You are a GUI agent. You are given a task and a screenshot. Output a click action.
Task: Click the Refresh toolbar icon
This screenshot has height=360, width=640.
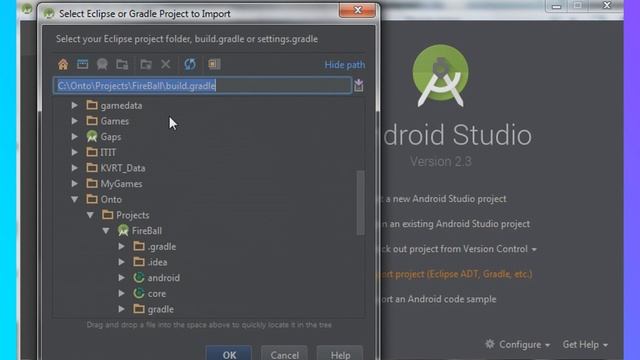point(190,64)
